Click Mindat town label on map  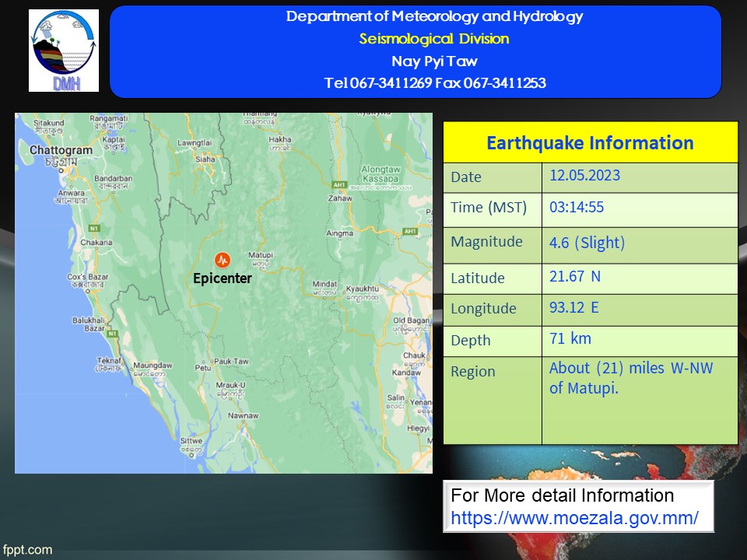pyautogui.click(x=325, y=284)
